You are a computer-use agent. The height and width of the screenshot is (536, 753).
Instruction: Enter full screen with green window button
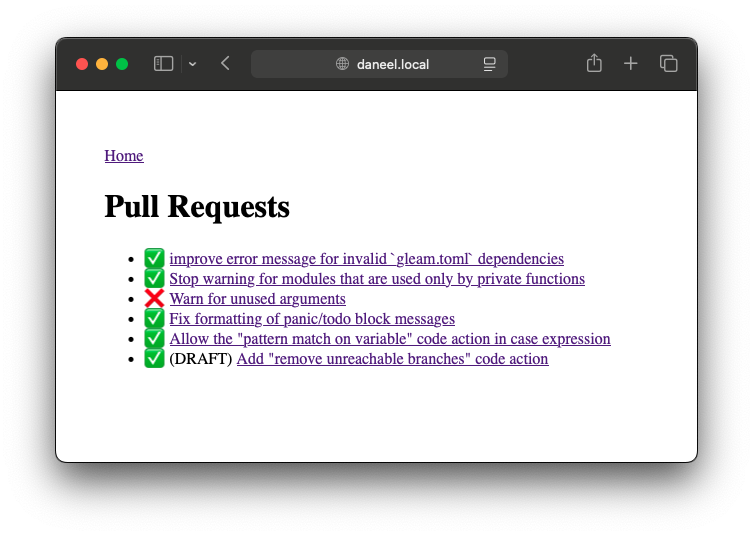point(122,64)
